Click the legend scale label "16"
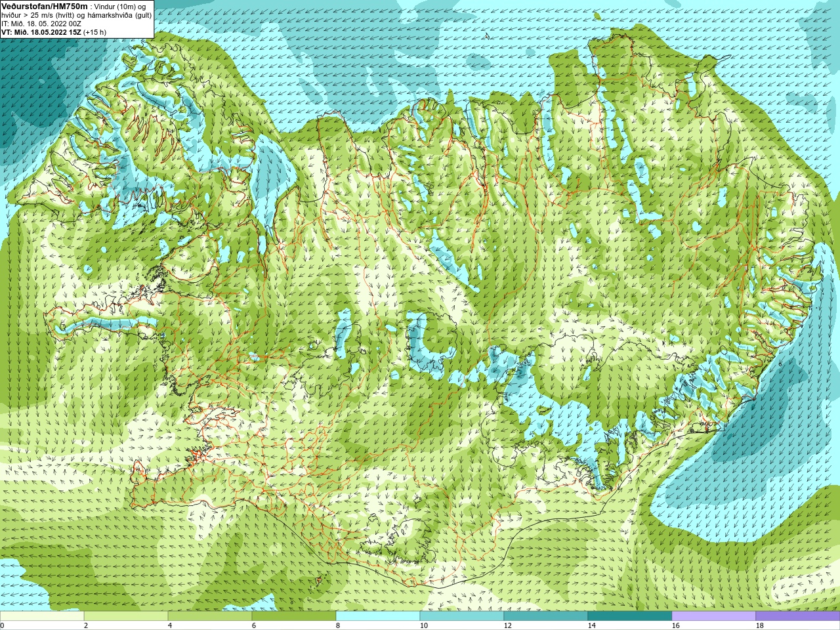 tap(675, 626)
